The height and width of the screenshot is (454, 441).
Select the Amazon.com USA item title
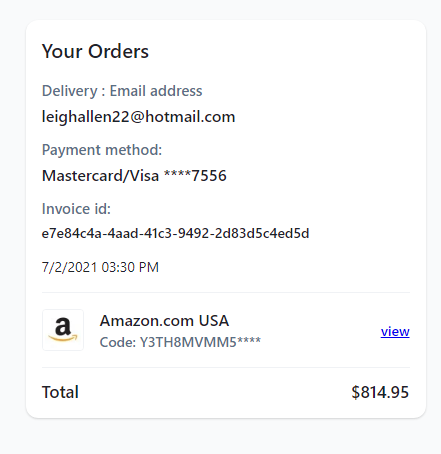point(164,321)
